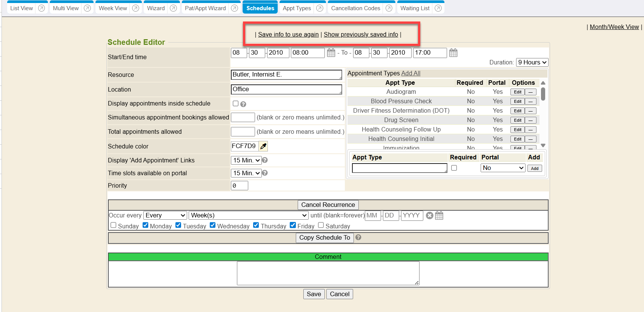The height and width of the screenshot is (312, 644).
Task: Switch to the Appt Types tab
Action: click(297, 8)
